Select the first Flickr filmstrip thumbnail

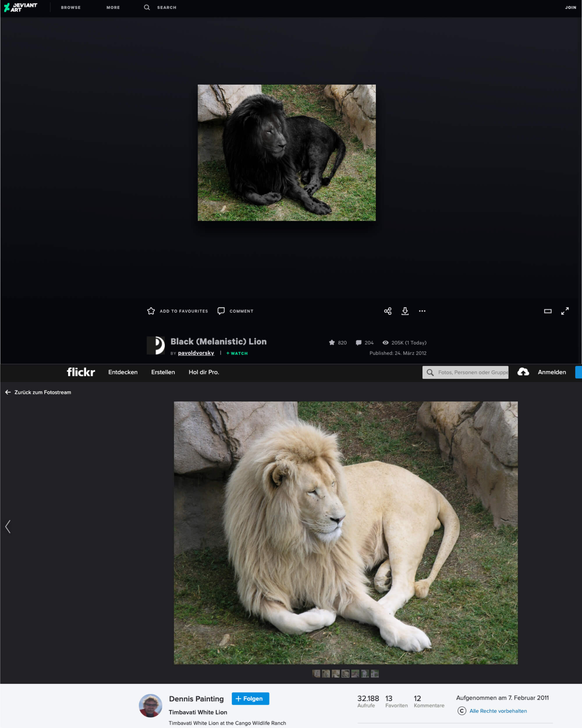tap(316, 674)
